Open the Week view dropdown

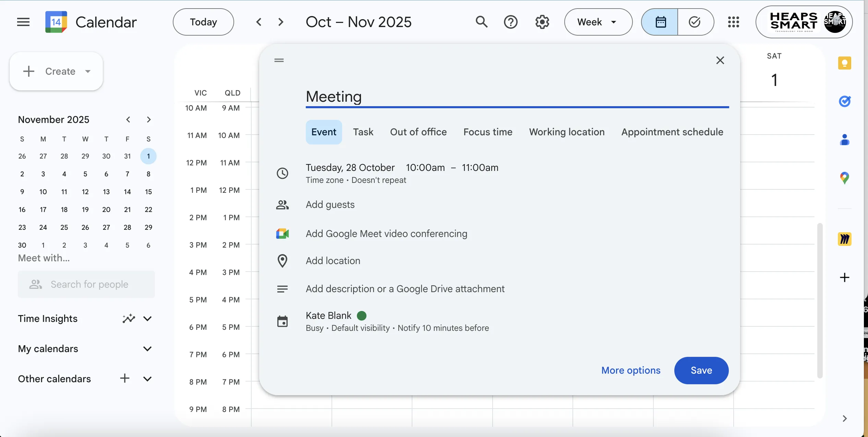pos(598,22)
